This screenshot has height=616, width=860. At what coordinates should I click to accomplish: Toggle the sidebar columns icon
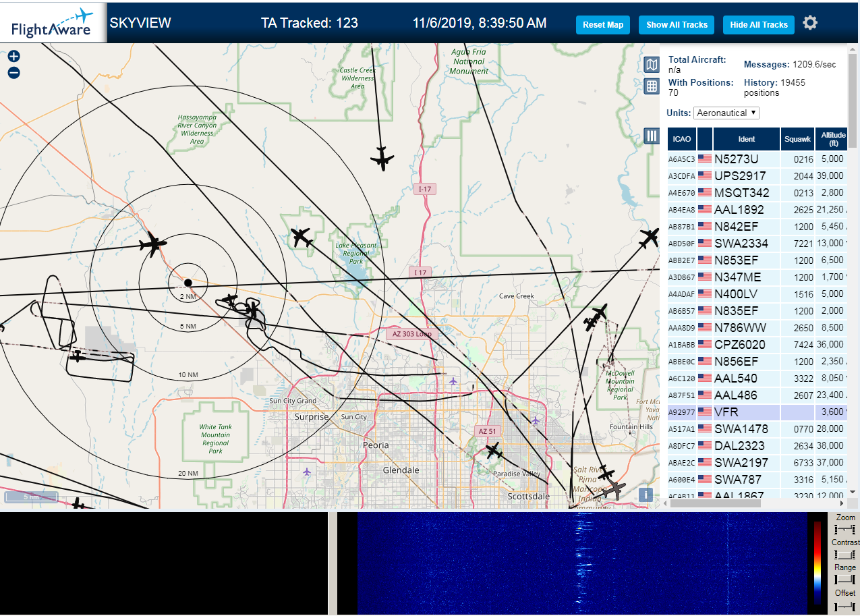pos(652,136)
